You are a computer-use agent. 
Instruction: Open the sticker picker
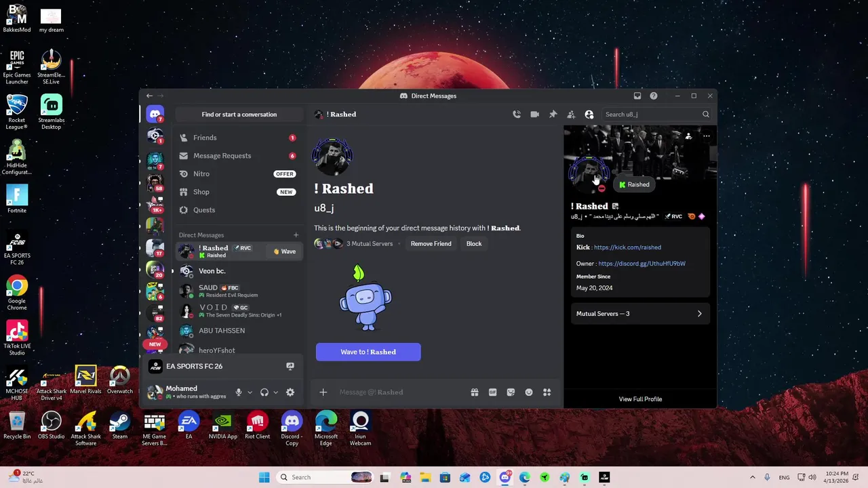pos(511,392)
